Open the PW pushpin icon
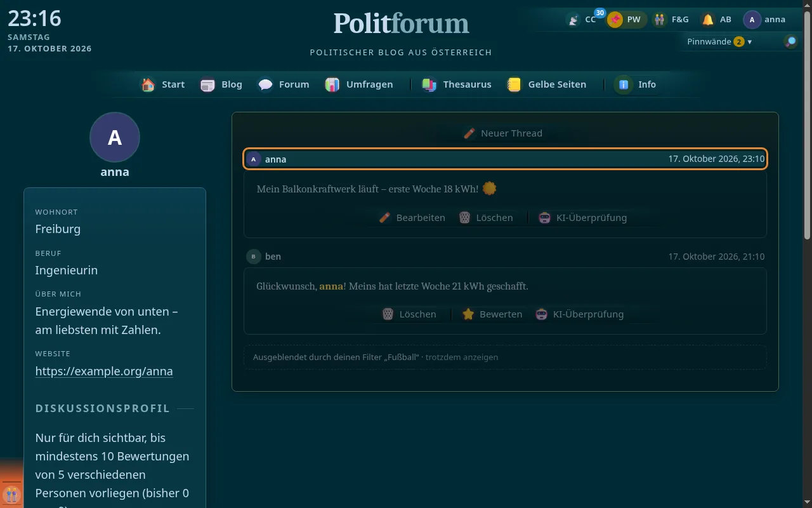 point(615,20)
